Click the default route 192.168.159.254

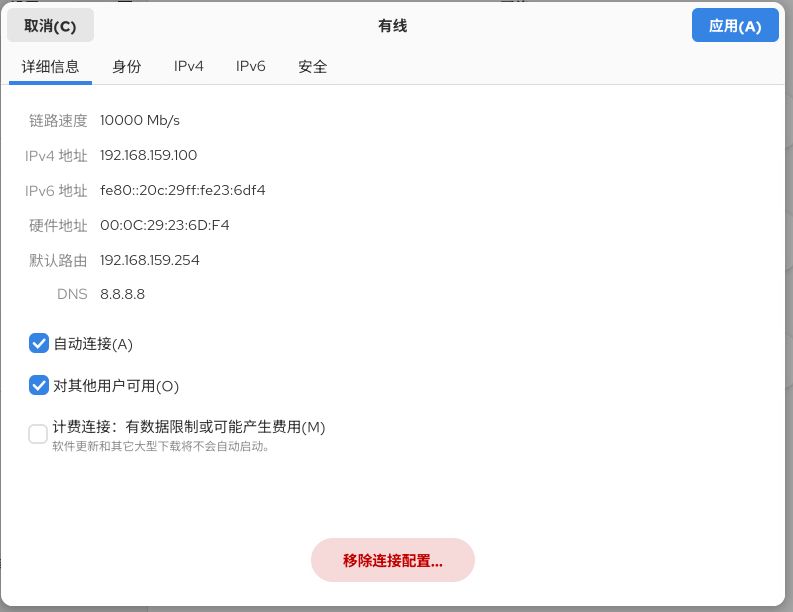point(149,261)
